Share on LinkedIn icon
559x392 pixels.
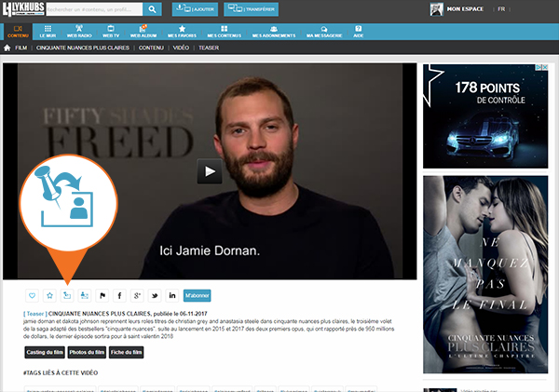click(x=172, y=295)
